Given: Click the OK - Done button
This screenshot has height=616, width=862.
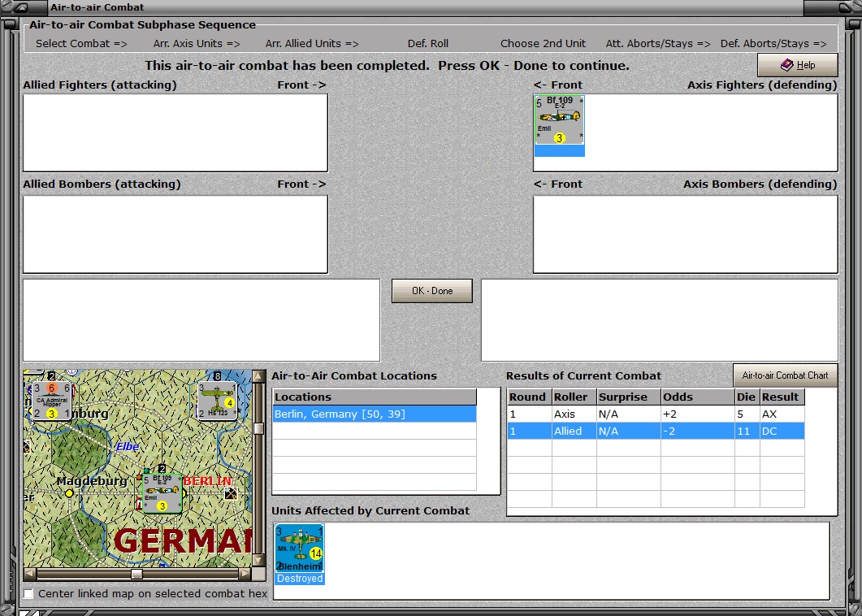Looking at the screenshot, I should point(432,291).
